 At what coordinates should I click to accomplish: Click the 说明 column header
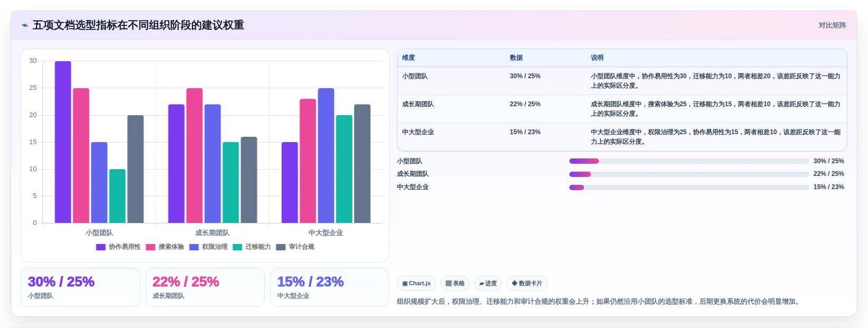(x=597, y=58)
